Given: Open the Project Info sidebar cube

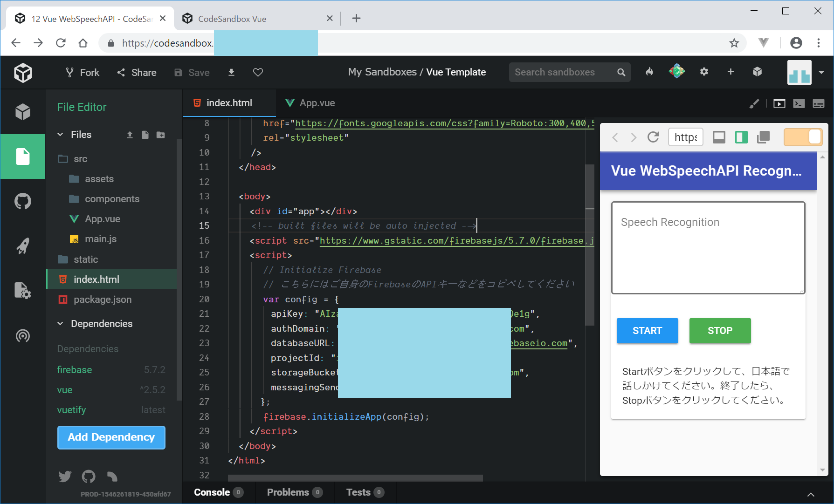Looking at the screenshot, I should pos(23,112).
